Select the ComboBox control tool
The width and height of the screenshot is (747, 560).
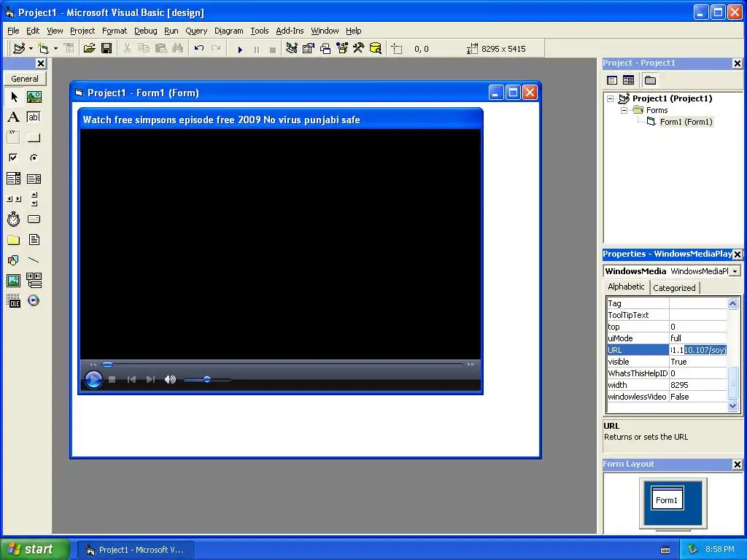13,179
